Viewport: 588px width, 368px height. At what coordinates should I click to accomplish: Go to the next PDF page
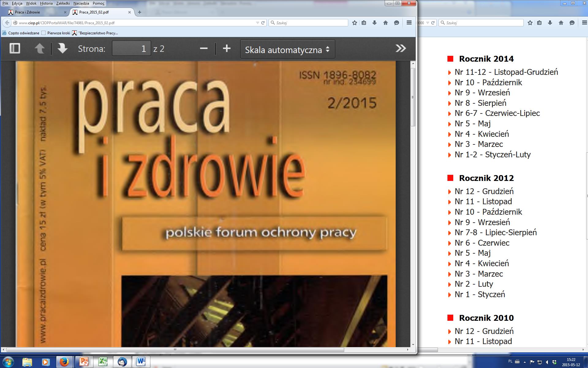tap(62, 48)
